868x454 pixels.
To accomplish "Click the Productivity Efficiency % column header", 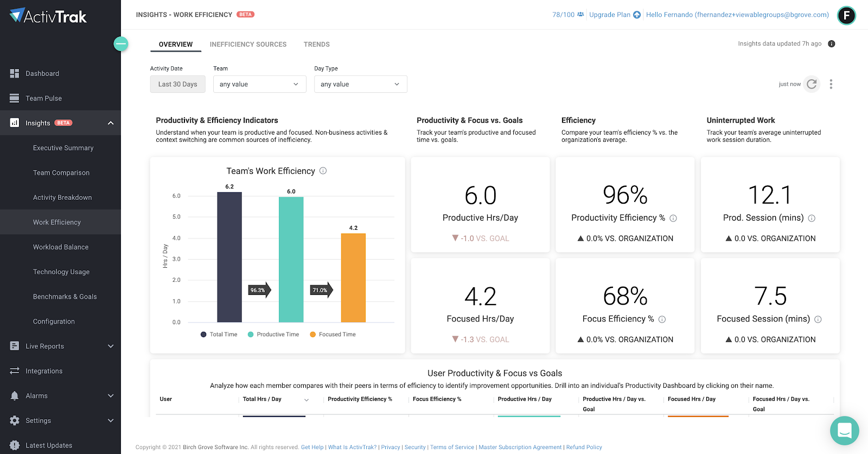I will (x=360, y=399).
